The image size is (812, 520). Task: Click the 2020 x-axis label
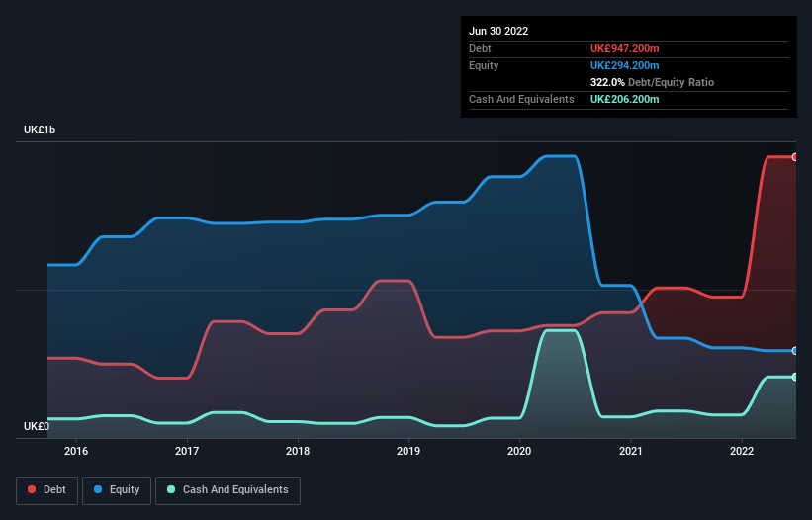click(519, 451)
